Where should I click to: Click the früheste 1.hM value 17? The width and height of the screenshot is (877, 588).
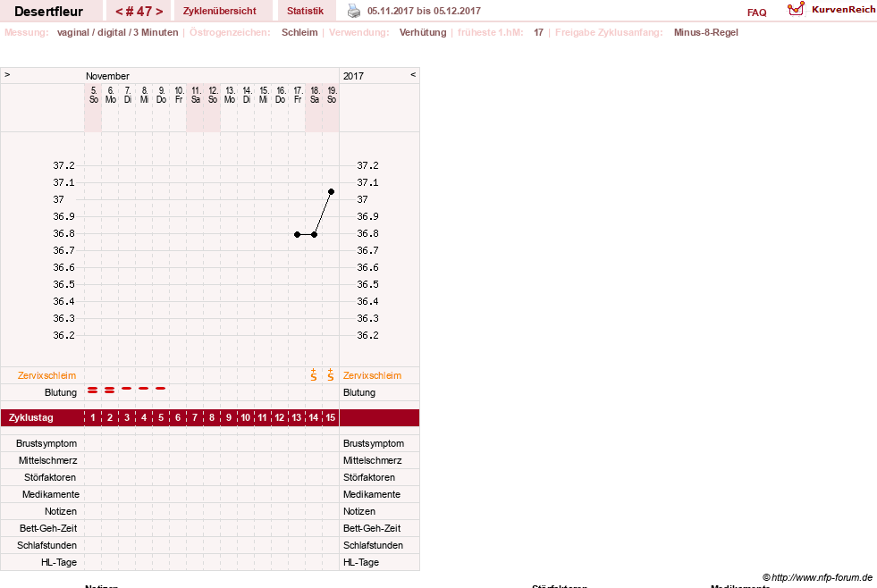[x=538, y=32]
